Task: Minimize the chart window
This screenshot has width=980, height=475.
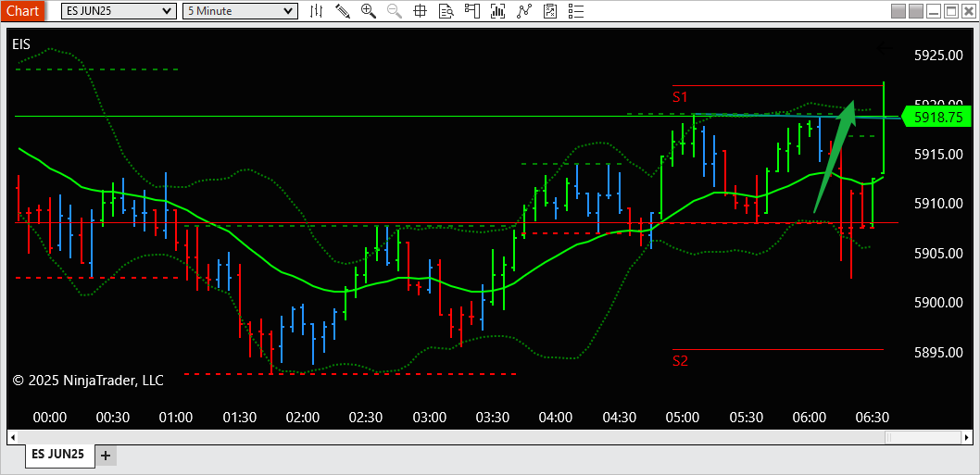Action: [934, 11]
